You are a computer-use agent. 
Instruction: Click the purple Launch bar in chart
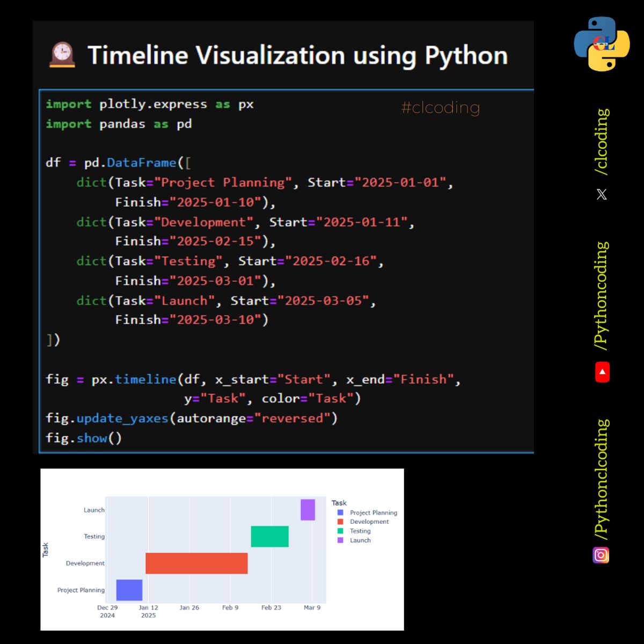point(308,509)
